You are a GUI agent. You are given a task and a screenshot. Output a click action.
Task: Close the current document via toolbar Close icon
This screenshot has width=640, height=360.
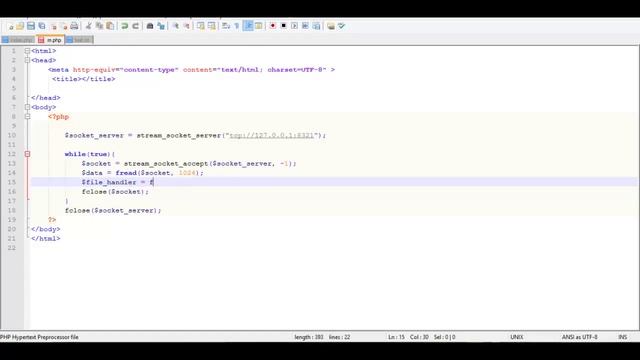coord(53,26)
